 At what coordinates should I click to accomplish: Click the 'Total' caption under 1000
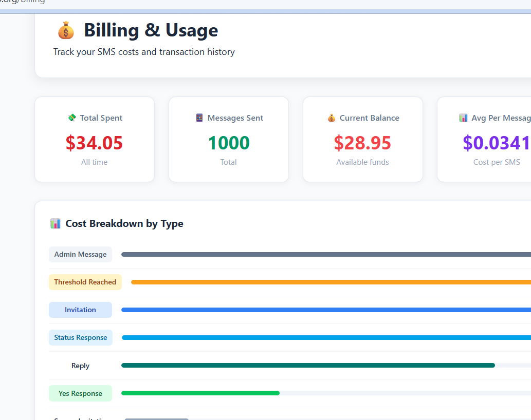pos(229,162)
